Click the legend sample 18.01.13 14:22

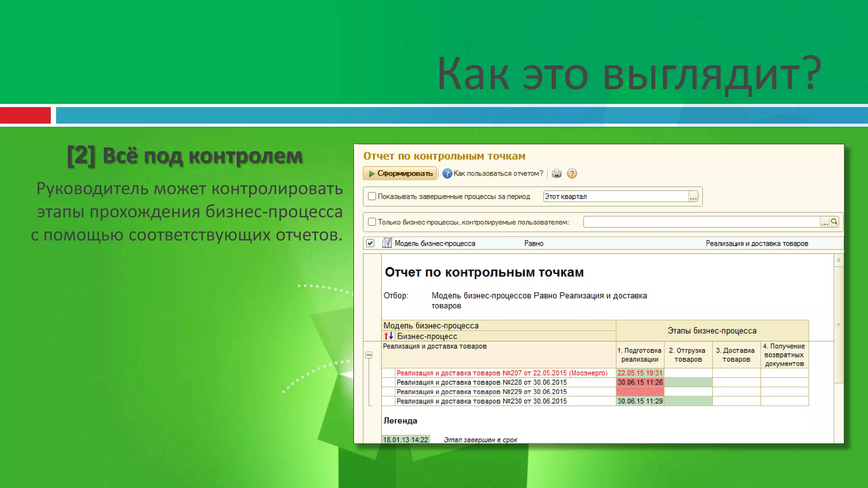(406, 440)
